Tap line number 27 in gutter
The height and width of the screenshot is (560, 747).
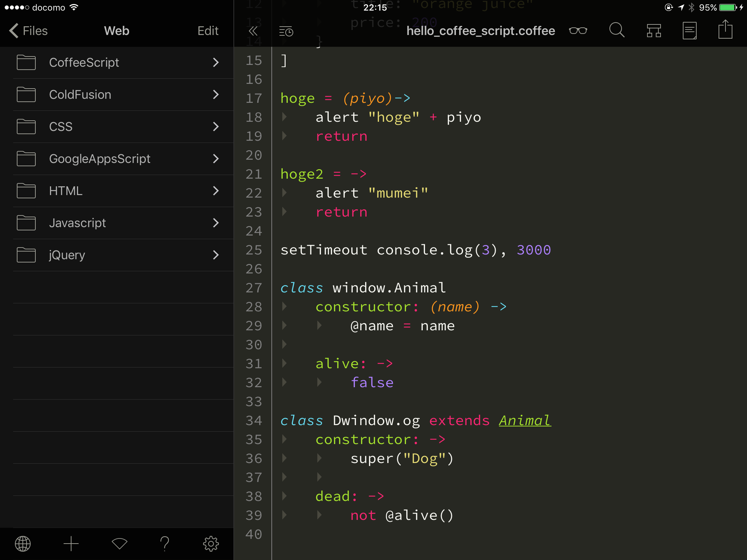[254, 288]
